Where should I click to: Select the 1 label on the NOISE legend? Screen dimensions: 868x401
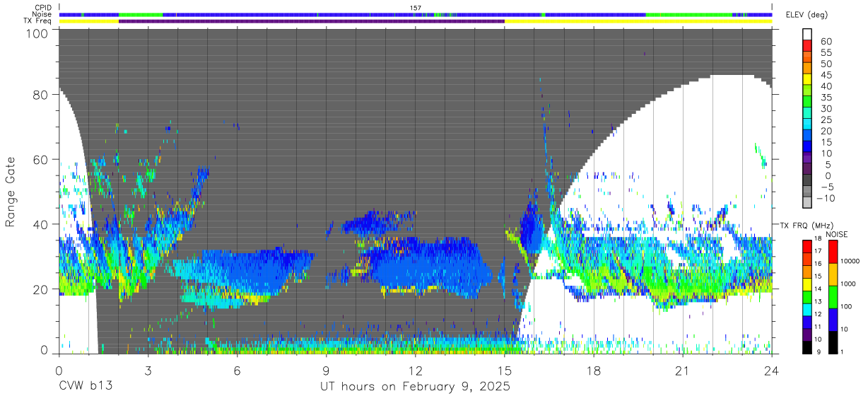841,351
